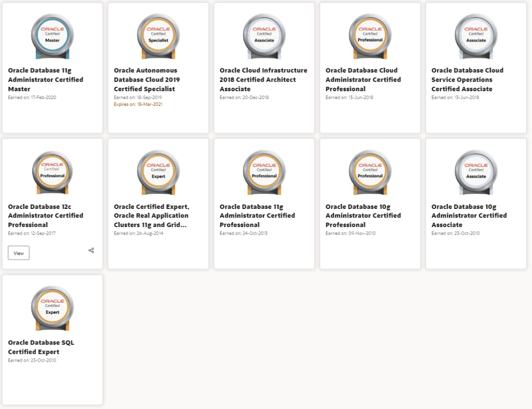Image resolution: width=532 pixels, height=409 pixels.
Task: Click earned date under Database 10g Associate
Action: (x=455, y=234)
